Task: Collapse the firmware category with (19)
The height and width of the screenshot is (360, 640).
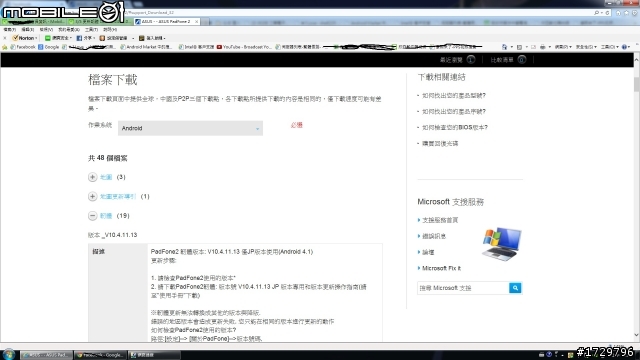Action: [x=93, y=216]
